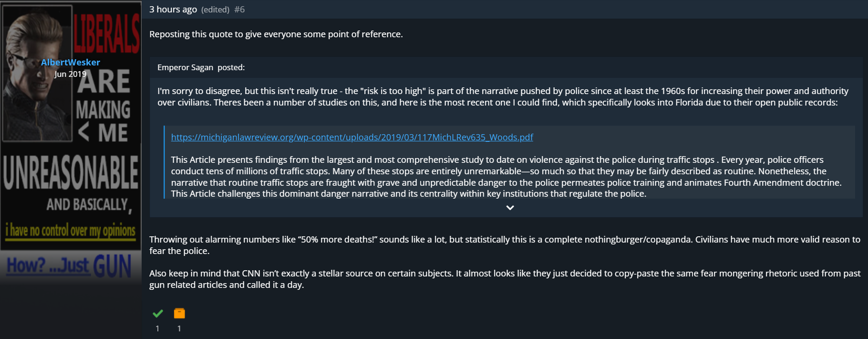Open Emperor Sagan's name in quote header
Screen dimensions: 868x339
[185, 67]
